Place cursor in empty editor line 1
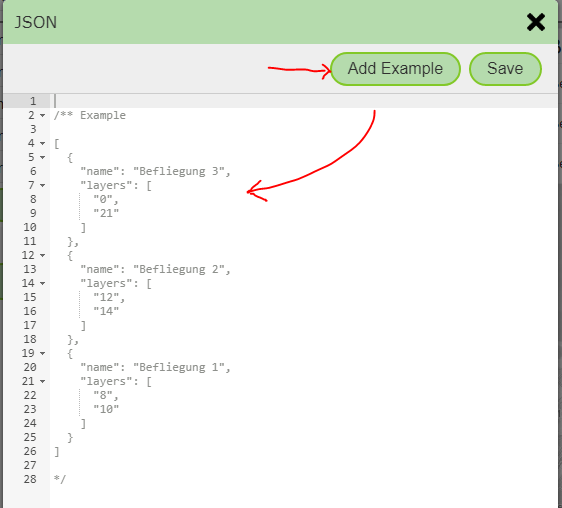 [304, 101]
